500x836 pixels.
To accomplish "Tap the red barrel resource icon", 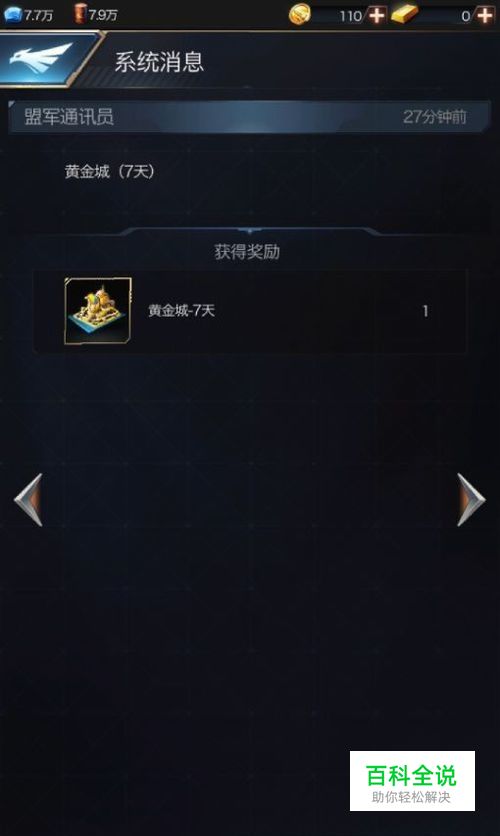I will coord(80,13).
